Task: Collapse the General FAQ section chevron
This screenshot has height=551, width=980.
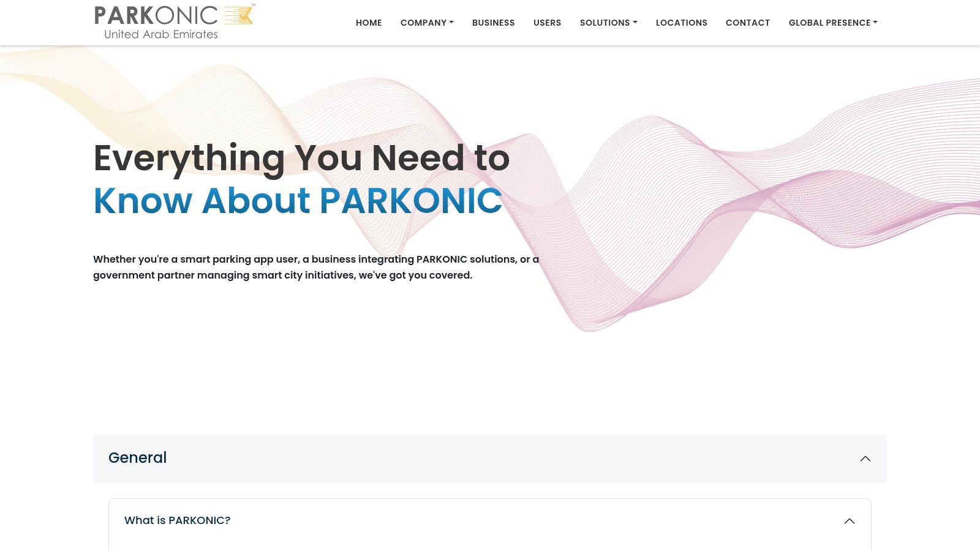Action: [x=865, y=459]
